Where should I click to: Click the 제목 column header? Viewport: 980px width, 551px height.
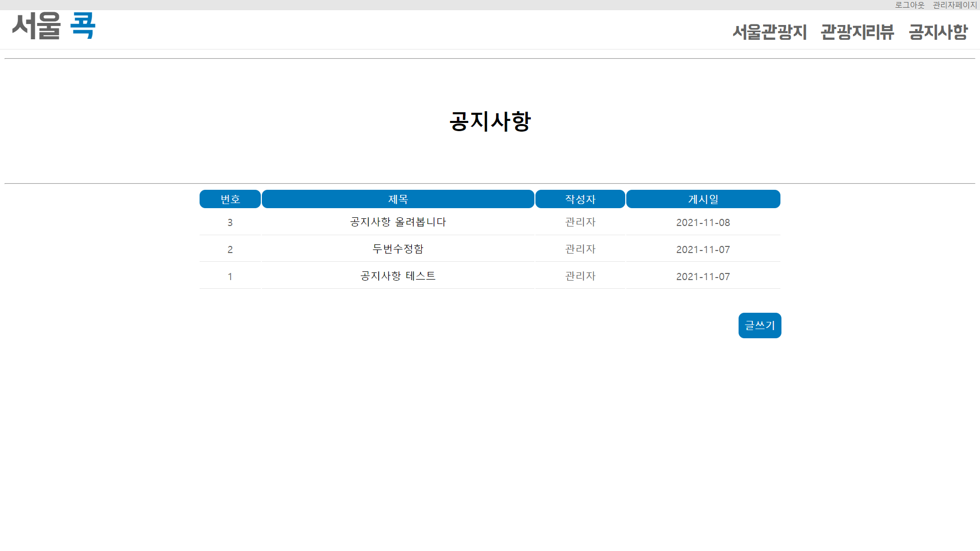pyautogui.click(x=398, y=199)
